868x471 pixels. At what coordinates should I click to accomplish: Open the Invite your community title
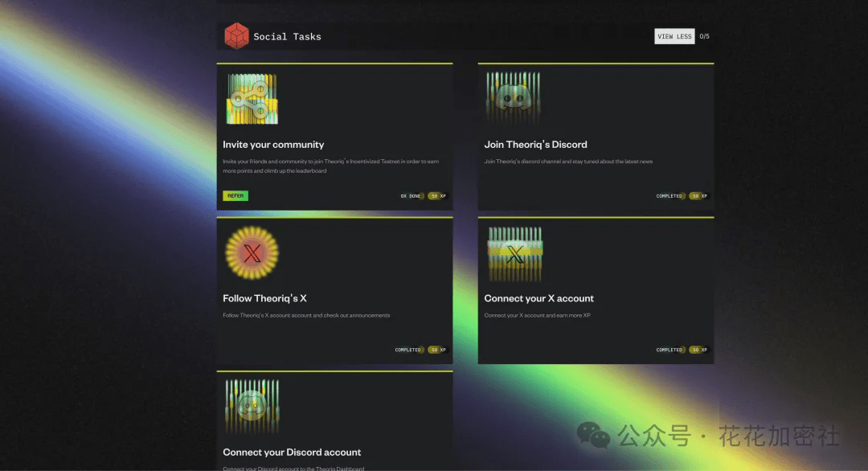coord(273,145)
